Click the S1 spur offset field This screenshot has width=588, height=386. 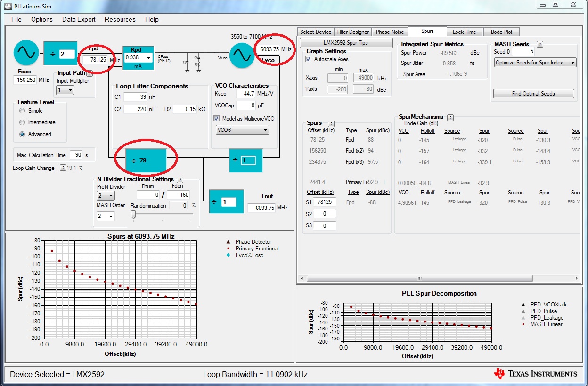click(x=325, y=202)
